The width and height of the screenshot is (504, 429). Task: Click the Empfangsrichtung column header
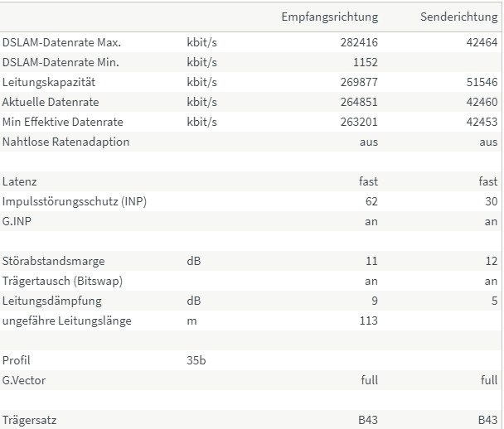point(329,17)
